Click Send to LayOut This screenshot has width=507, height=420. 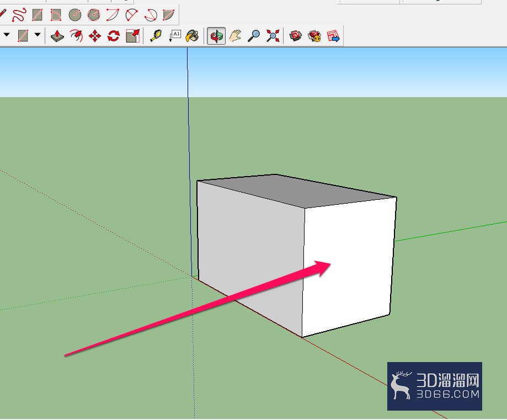click(x=333, y=36)
